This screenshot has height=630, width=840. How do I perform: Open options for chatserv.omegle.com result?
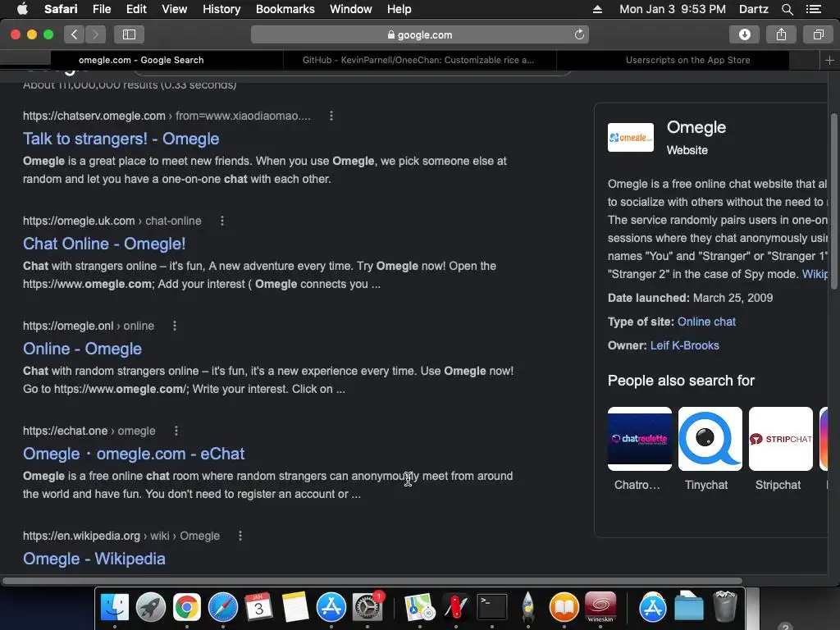[x=331, y=116]
